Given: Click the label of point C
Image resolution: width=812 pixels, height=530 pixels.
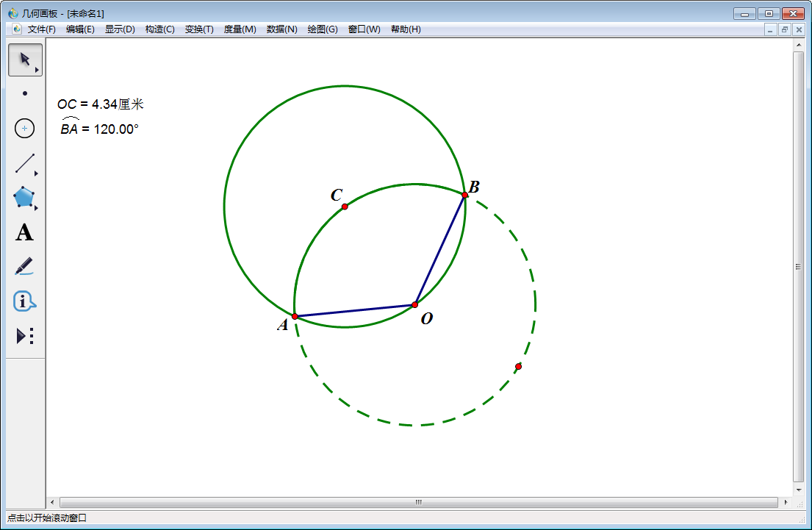Looking at the screenshot, I should [337, 195].
